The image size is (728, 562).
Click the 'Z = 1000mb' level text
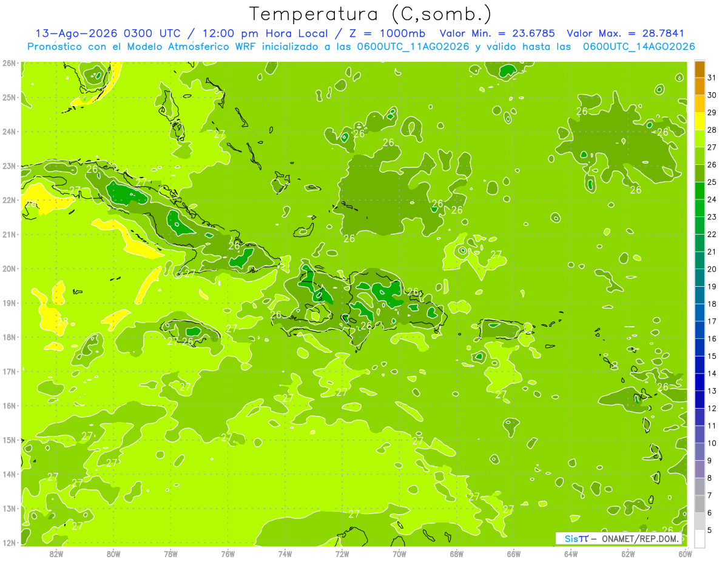click(x=388, y=33)
